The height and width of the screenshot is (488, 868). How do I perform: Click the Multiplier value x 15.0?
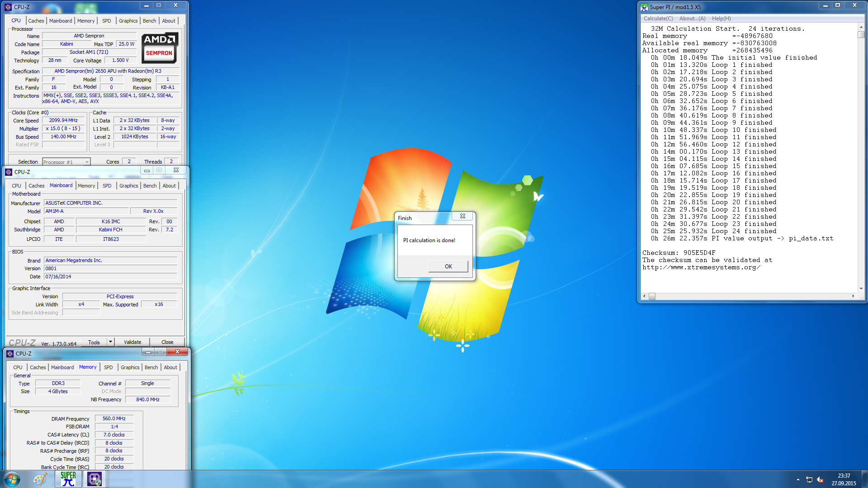63,128
